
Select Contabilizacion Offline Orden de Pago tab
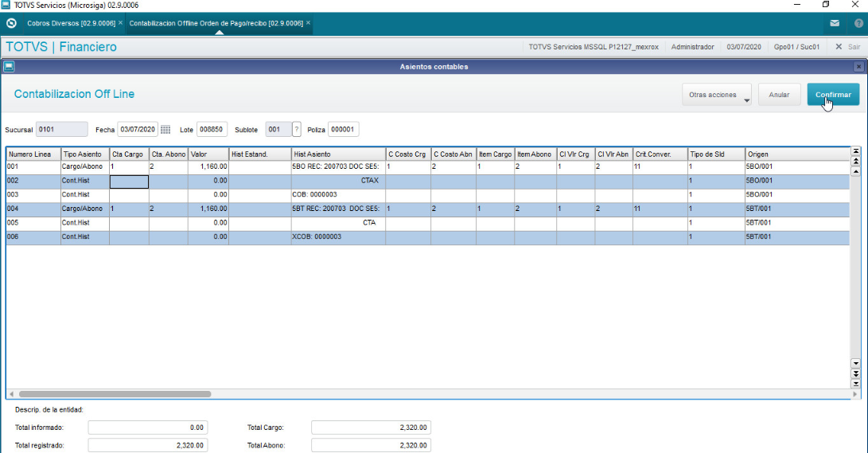[x=216, y=23]
